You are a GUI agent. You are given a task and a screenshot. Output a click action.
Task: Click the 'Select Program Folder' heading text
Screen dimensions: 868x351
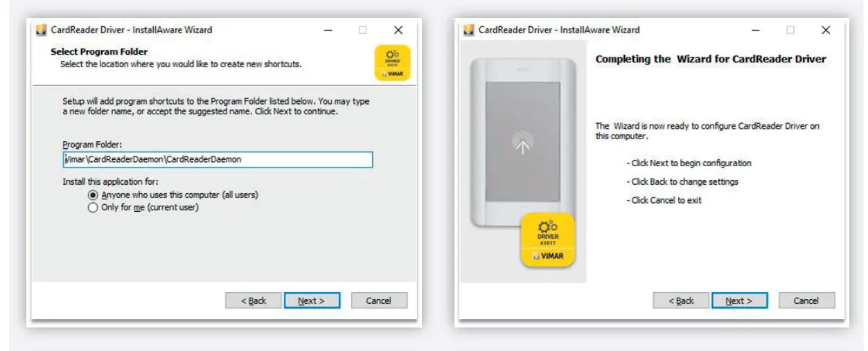(x=99, y=52)
